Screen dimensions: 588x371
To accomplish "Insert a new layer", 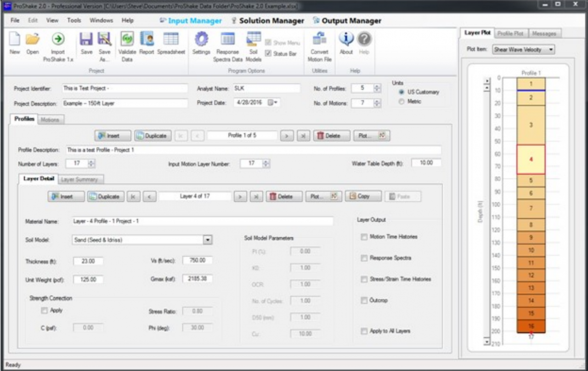I will (x=67, y=196).
